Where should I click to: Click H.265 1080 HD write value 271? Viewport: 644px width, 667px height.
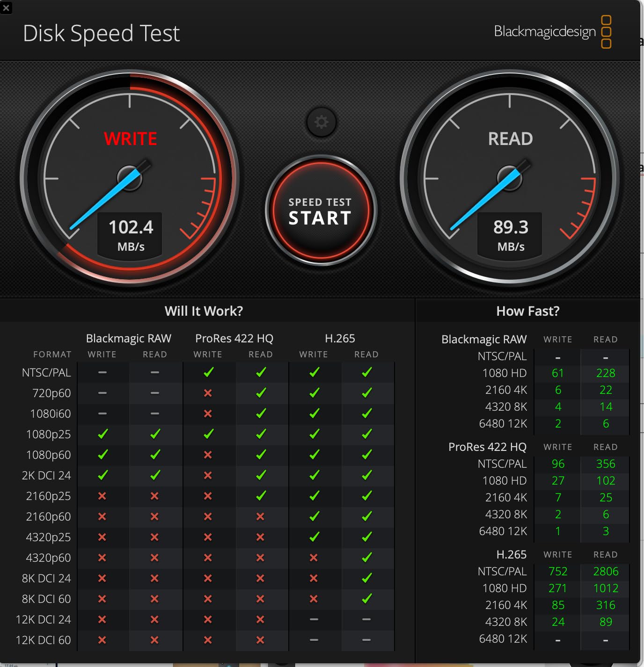pos(558,588)
